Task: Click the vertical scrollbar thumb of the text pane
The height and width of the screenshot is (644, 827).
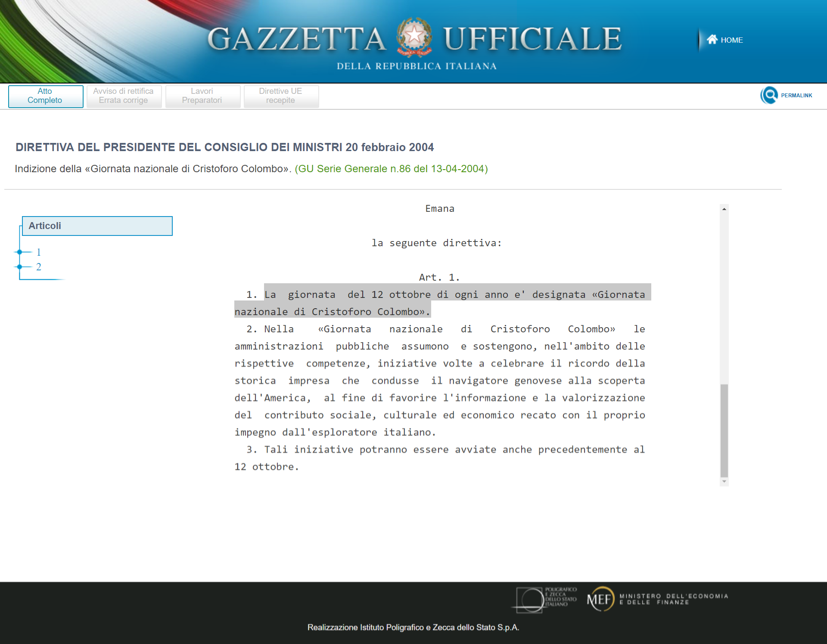Action: coord(724,430)
